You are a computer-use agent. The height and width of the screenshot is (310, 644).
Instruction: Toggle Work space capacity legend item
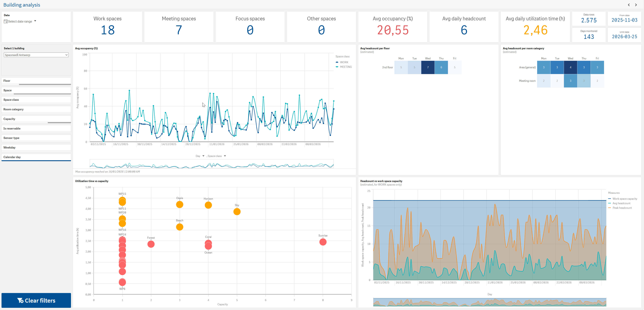point(622,199)
